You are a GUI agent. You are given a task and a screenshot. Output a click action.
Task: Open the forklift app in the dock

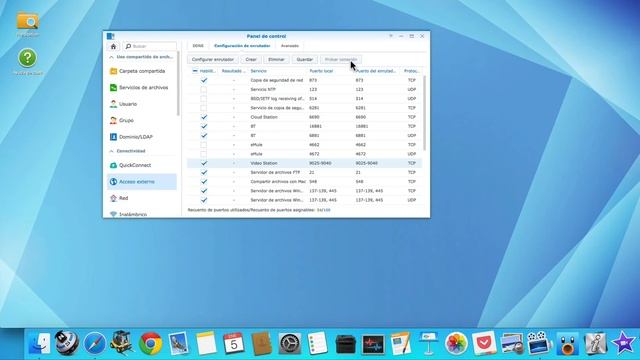(122, 343)
